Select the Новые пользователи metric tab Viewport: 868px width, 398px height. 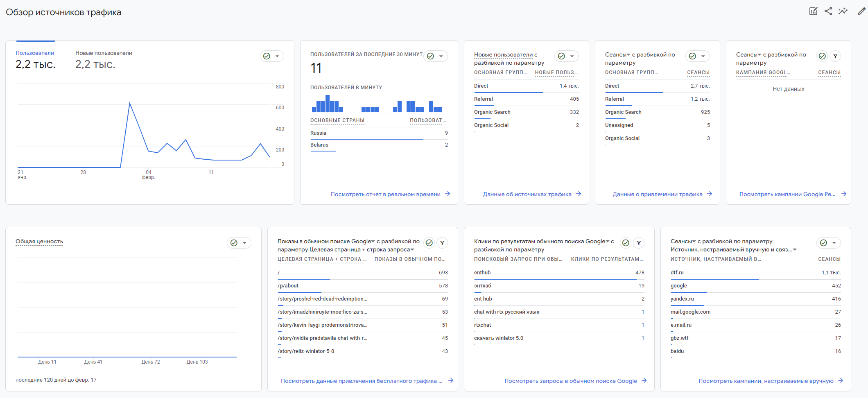104,59
